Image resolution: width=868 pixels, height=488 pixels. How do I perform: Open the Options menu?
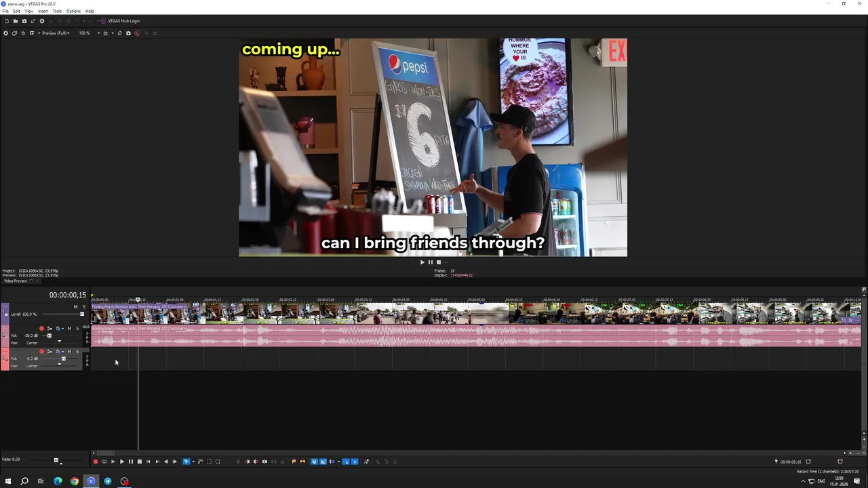(73, 11)
